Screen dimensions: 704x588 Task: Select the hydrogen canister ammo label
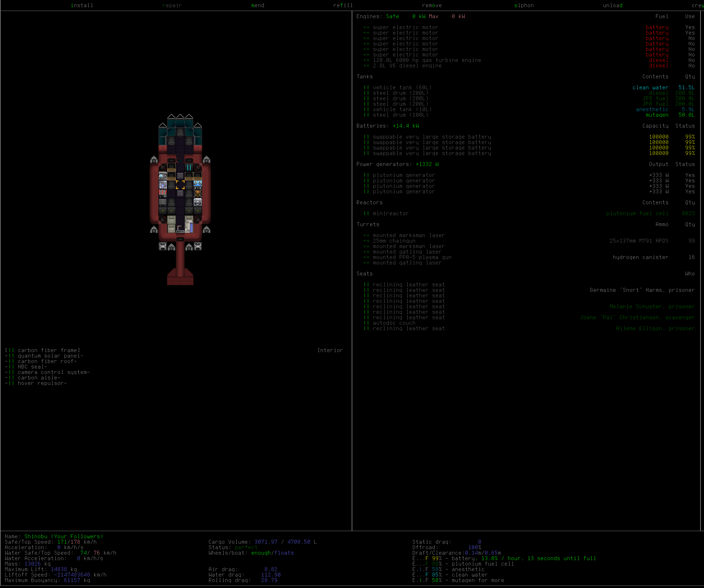pos(641,257)
